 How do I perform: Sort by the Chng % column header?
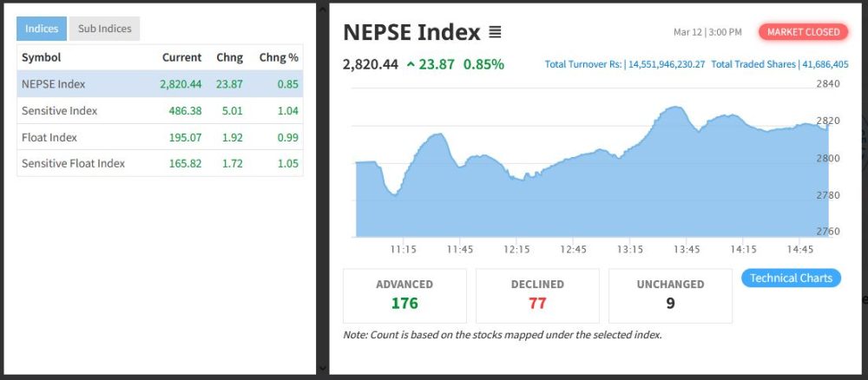pyautogui.click(x=278, y=57)
